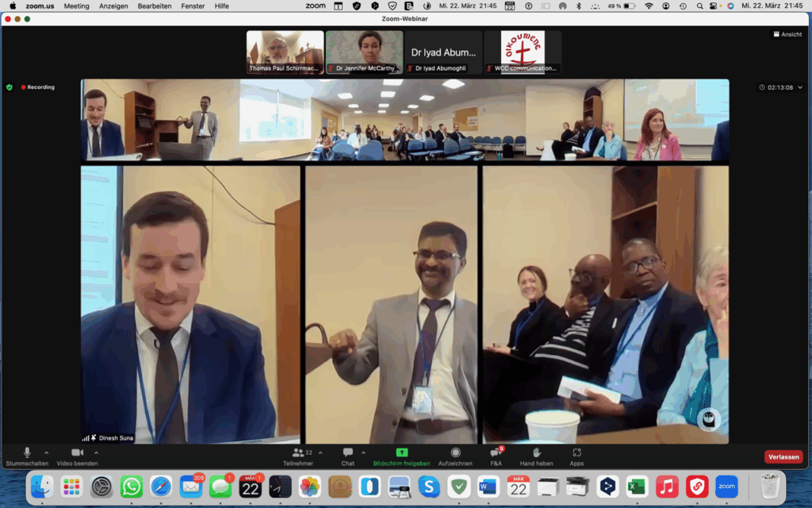Screen dimensions: 812x508
Task: Leave the webinar with Verlassen
Action: [783, 456]
